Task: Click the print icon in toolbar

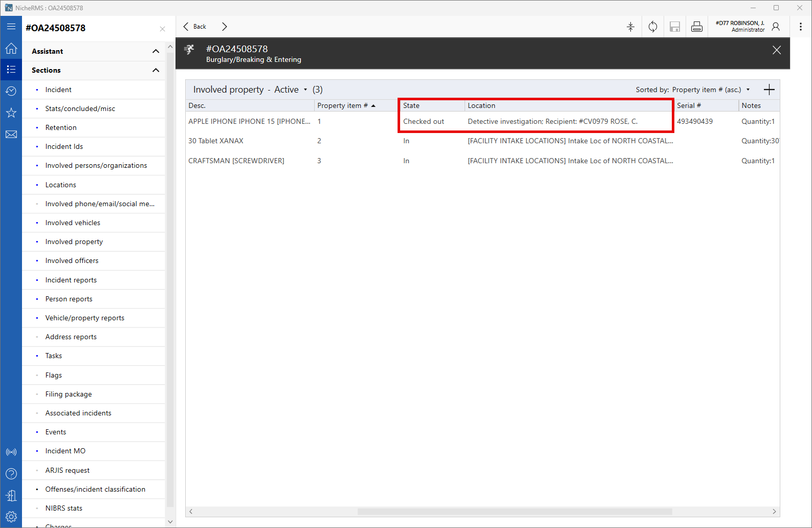Action: pos(696,27)
